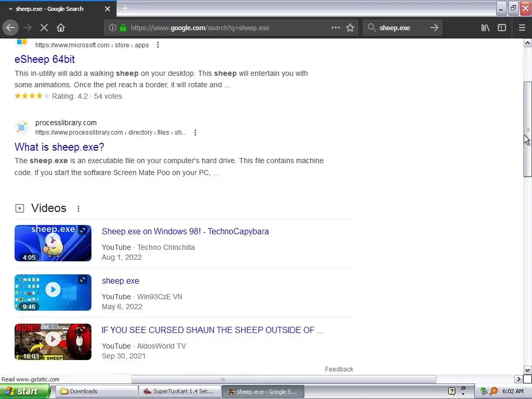This screenshot has width=532, height=399.
Task: Click the horizontal scrollbar thumb
Action: click(x=284, y=379)
